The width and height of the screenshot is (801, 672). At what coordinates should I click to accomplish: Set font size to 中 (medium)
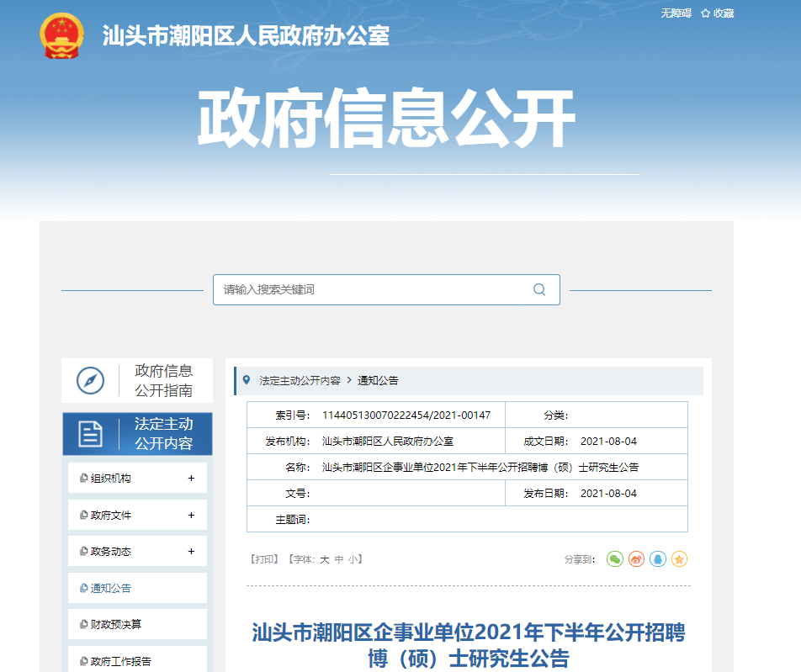pyautogui.click(x=338, y=559)
